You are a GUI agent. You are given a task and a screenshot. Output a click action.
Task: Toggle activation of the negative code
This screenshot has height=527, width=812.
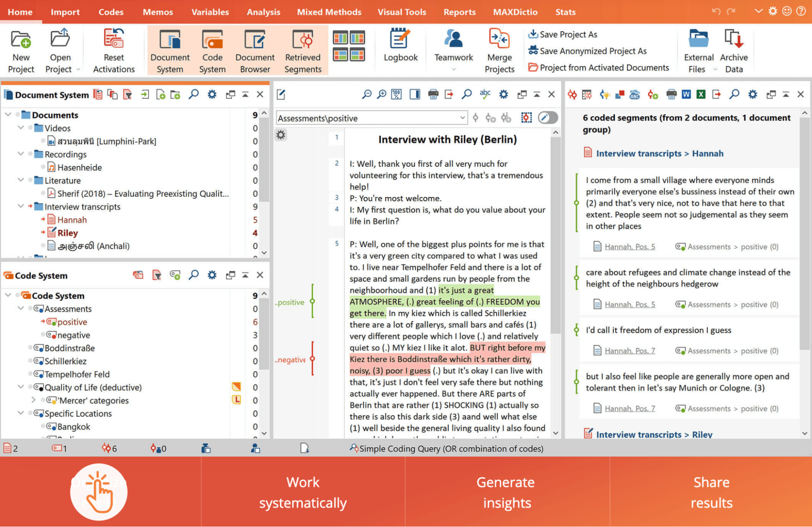point(43,335)
